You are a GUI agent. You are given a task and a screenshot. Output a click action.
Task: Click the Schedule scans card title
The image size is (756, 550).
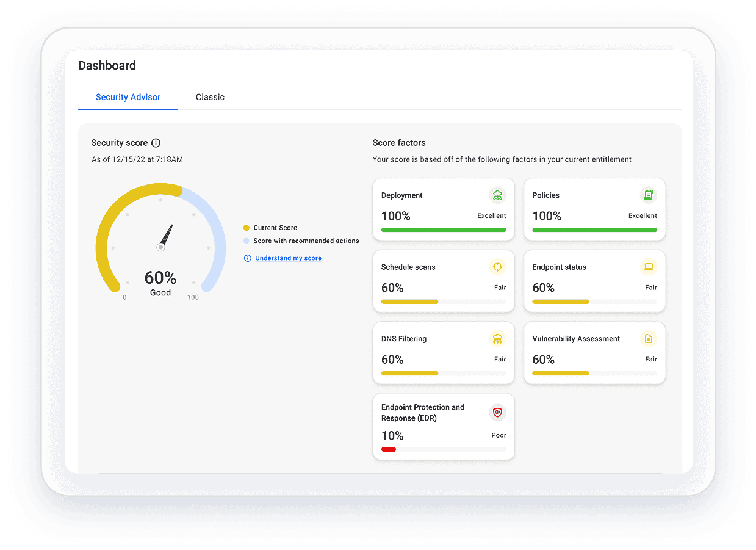tap(408, 267)
